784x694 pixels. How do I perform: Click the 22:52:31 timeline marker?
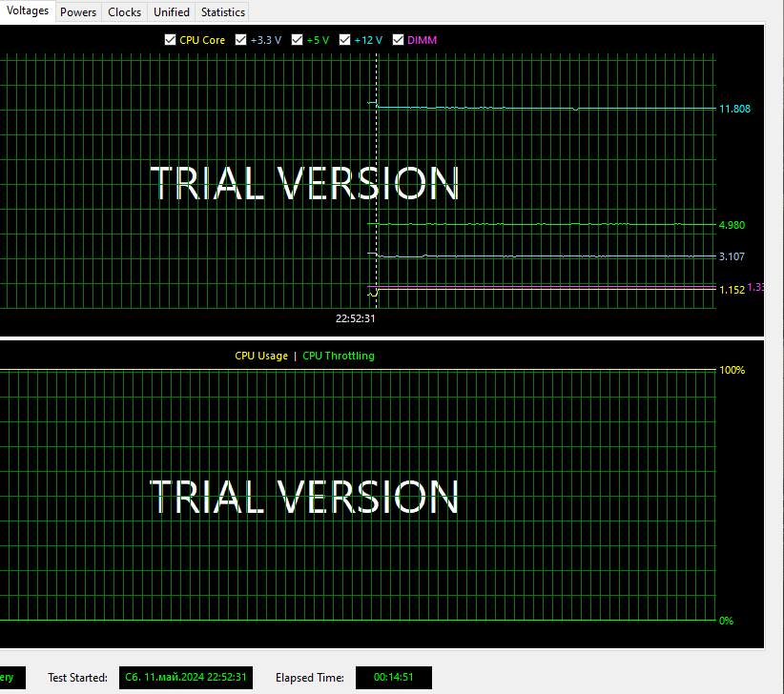[x=355, y=318]
